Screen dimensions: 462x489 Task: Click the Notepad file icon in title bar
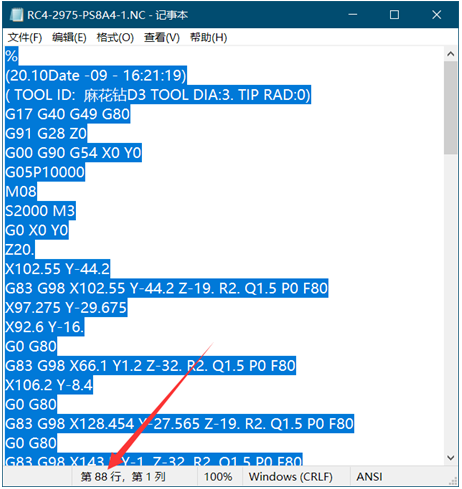16,15
